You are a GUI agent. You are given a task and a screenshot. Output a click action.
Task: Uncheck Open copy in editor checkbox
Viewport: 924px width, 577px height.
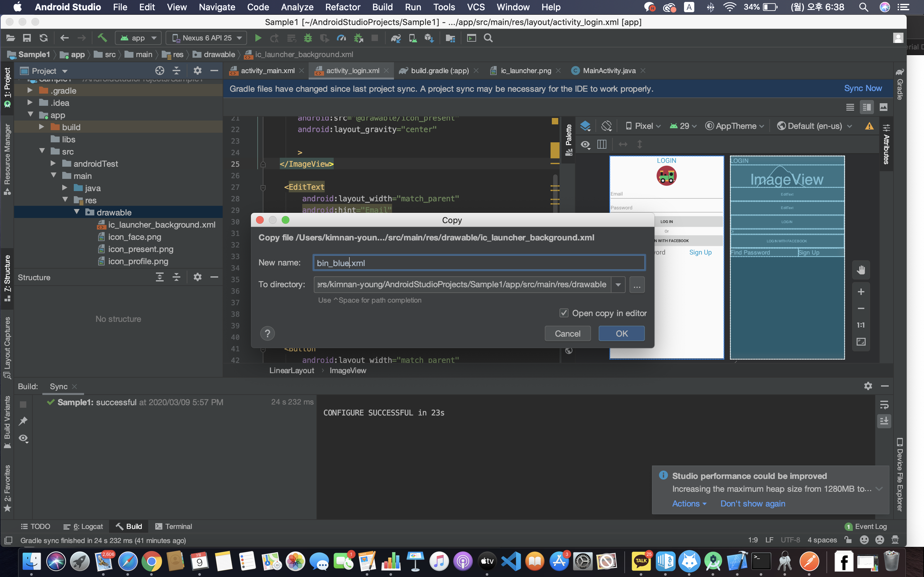[564, 313]
